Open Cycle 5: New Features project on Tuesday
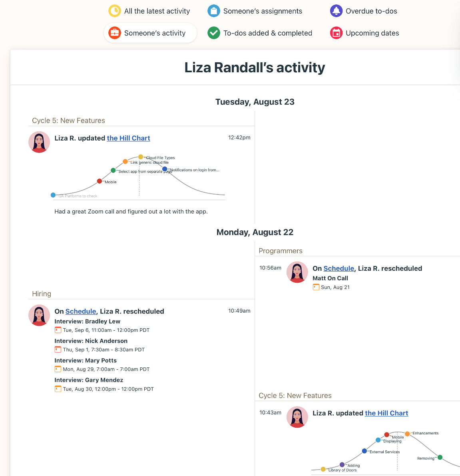The height and width of the screenshot is (476, 460). [68, 121]
